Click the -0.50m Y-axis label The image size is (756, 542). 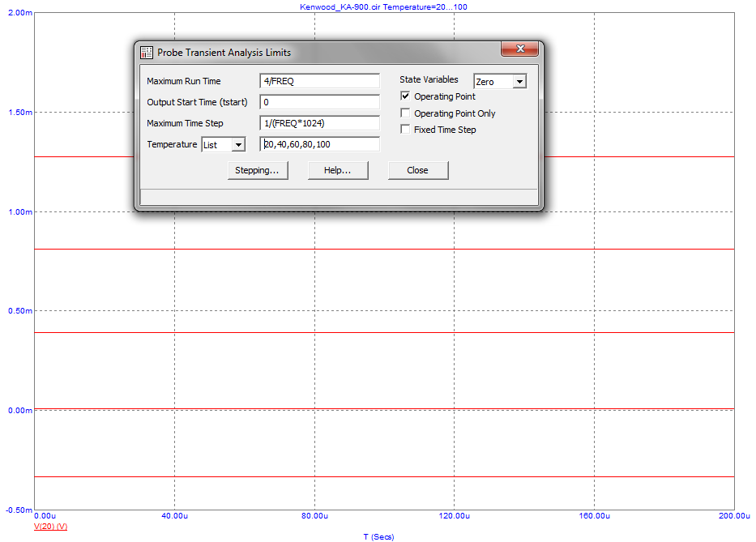click(x=19, y=510)
